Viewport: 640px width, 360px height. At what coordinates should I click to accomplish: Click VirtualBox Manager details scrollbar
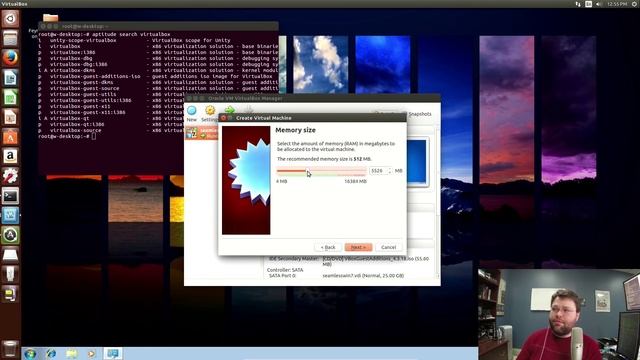click(x=438, y=202)
